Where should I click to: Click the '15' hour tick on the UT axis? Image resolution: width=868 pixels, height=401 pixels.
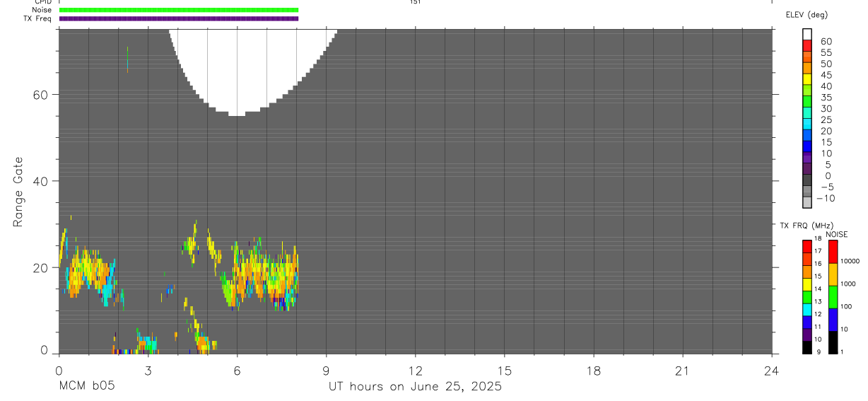coord(504,371)
